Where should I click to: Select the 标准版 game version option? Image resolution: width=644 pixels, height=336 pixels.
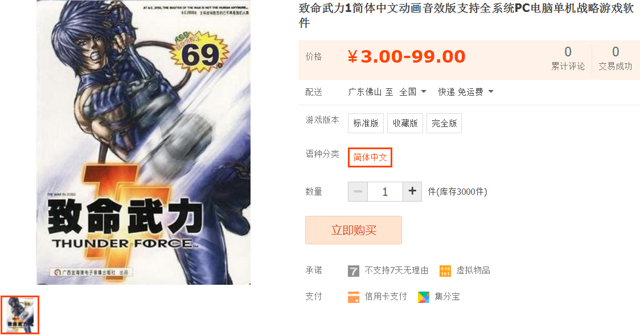(x=366, y=123)
